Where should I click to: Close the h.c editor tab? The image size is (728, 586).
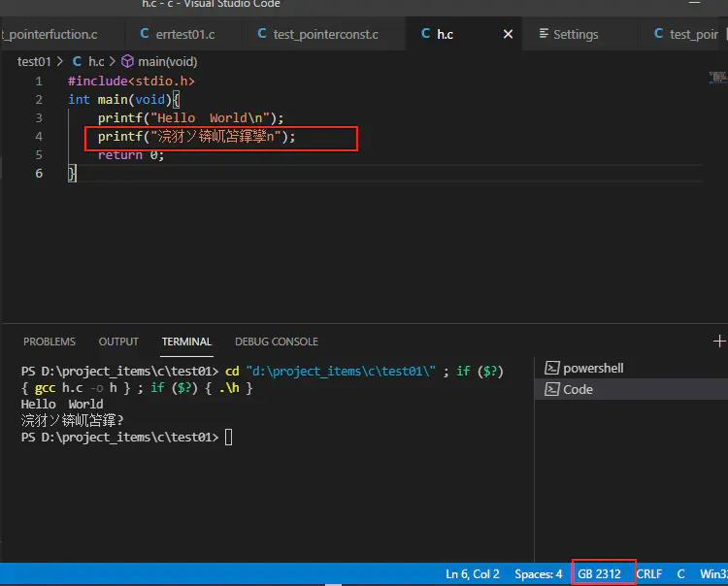508,34
